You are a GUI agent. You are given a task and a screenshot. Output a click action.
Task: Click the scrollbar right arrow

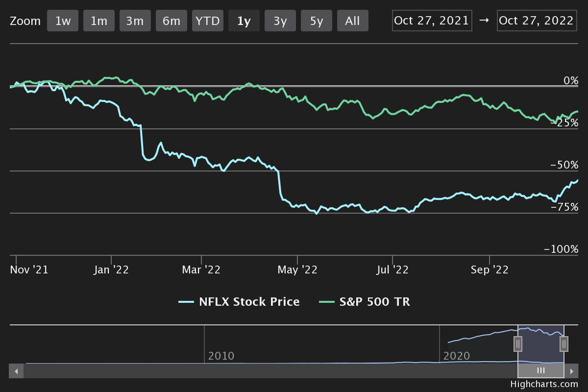(571, 371)
